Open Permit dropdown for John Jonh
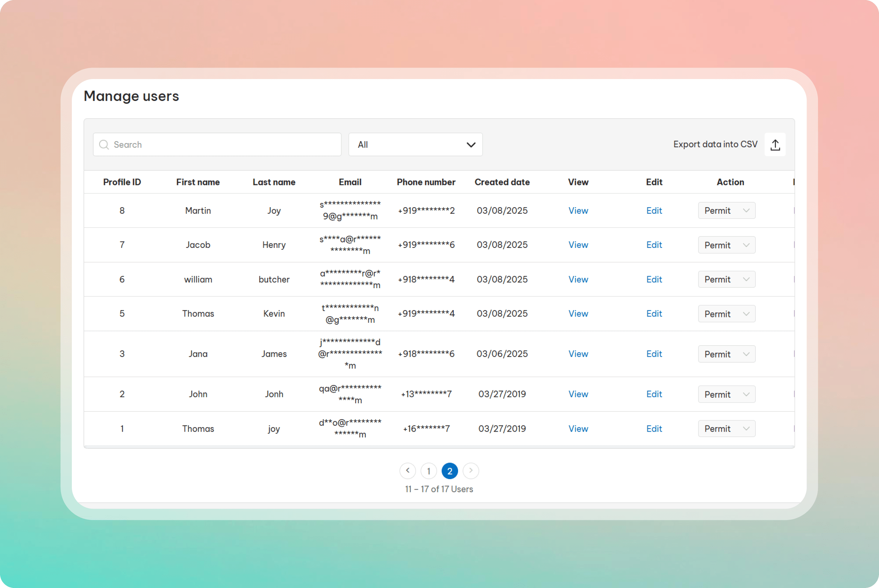The height and width of the screenshot is (588, 879). pyautogui.click(x=726, y=394)
